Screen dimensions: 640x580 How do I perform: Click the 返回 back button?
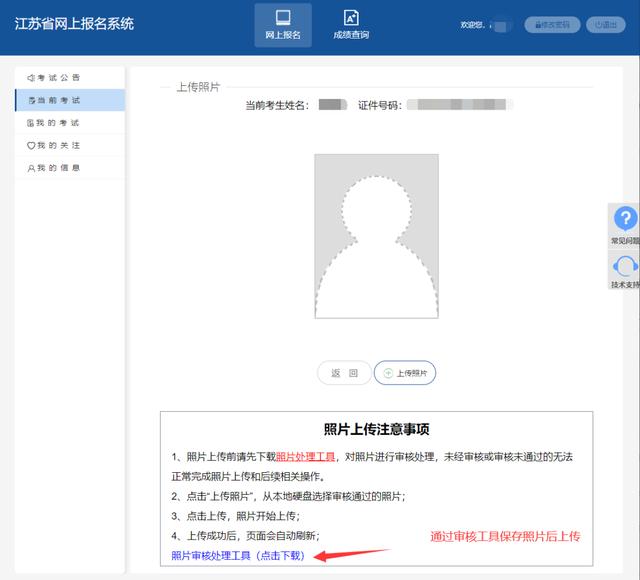tap(344, 373)
